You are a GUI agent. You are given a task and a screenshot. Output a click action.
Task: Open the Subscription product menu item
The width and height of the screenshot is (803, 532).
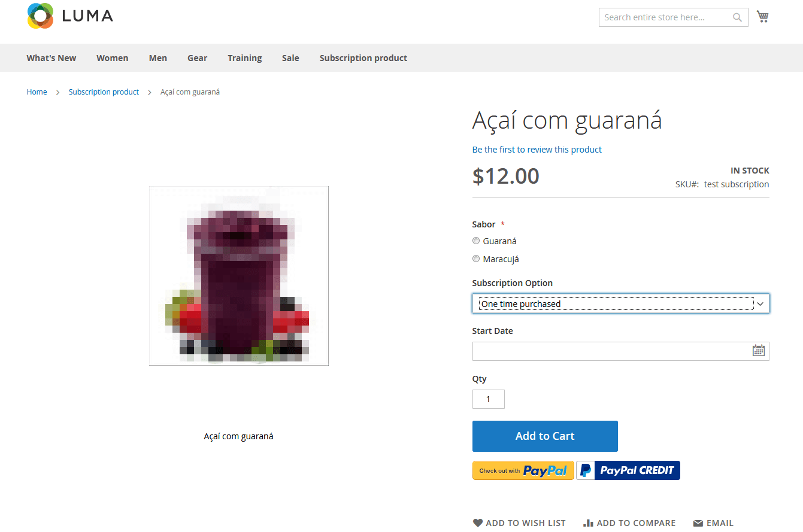(363, 58)
